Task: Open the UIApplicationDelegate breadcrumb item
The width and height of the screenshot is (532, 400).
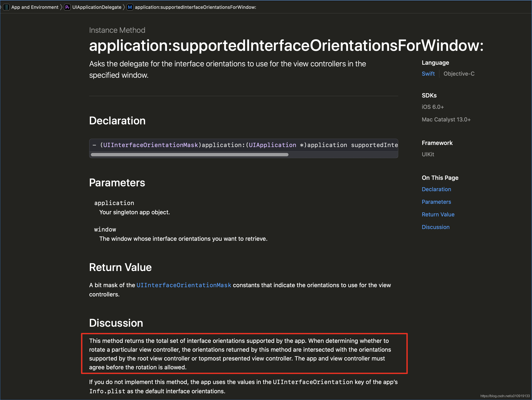Action: pos(97,7)
